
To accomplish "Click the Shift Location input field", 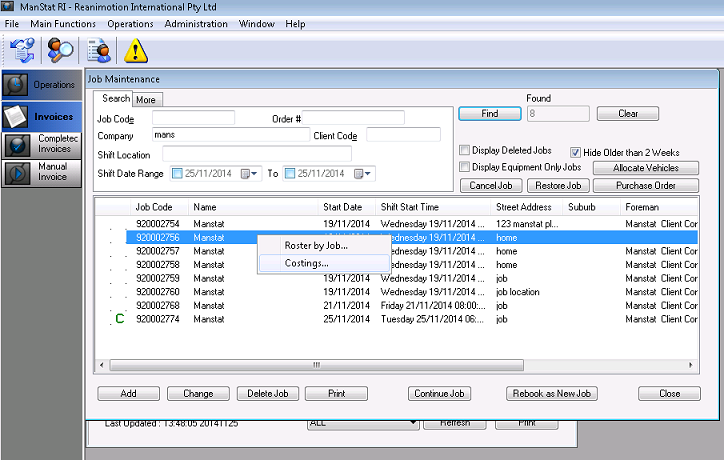I will (x=257, y=154).
